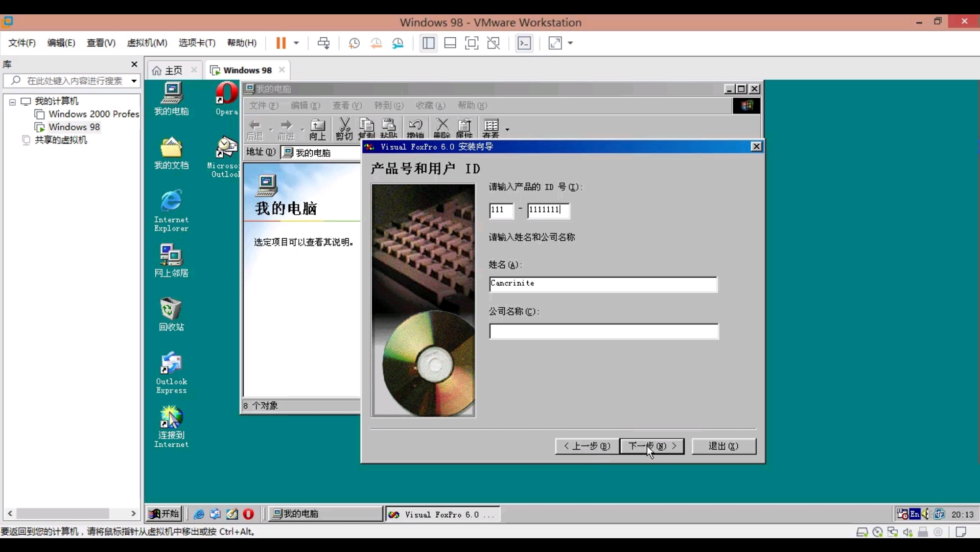Click the Send Ctrl+Alt+Del icon in VMware toolbar
This screenshot has width=980, height=552.
tap(323, 43)
